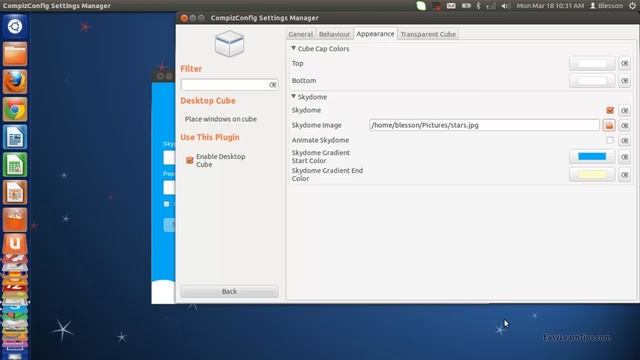Switch to the General tab

pyautogui.click(x=301, y=34)
